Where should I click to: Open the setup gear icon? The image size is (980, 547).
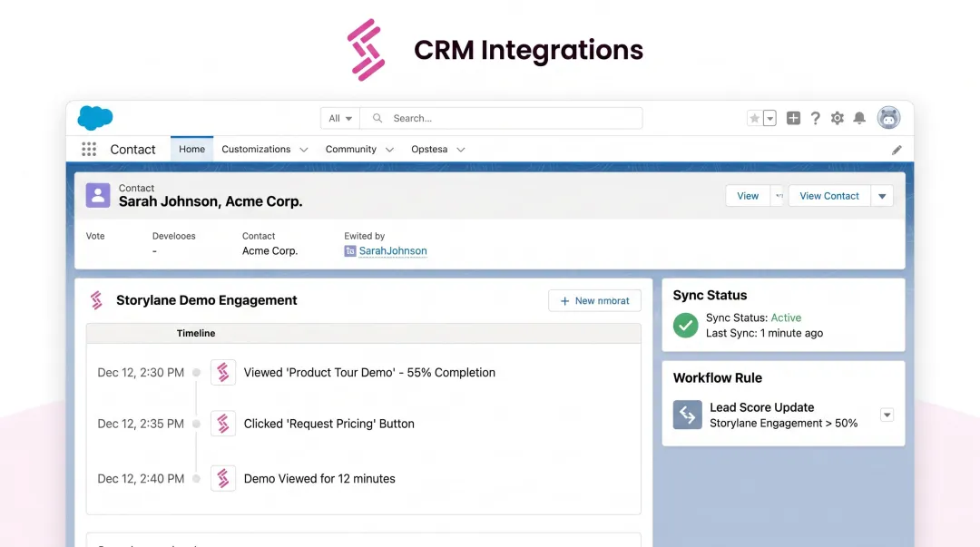[838, 118]
